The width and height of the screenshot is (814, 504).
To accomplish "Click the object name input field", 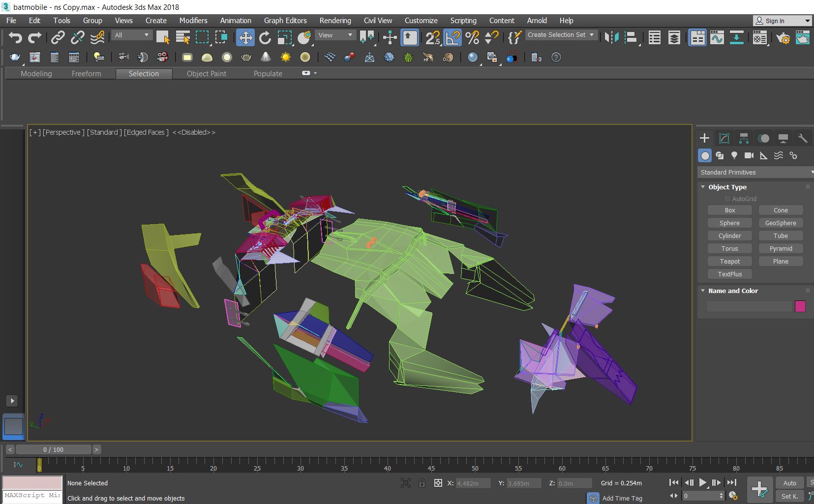I will pyautogui.click(x=750, y=306).
